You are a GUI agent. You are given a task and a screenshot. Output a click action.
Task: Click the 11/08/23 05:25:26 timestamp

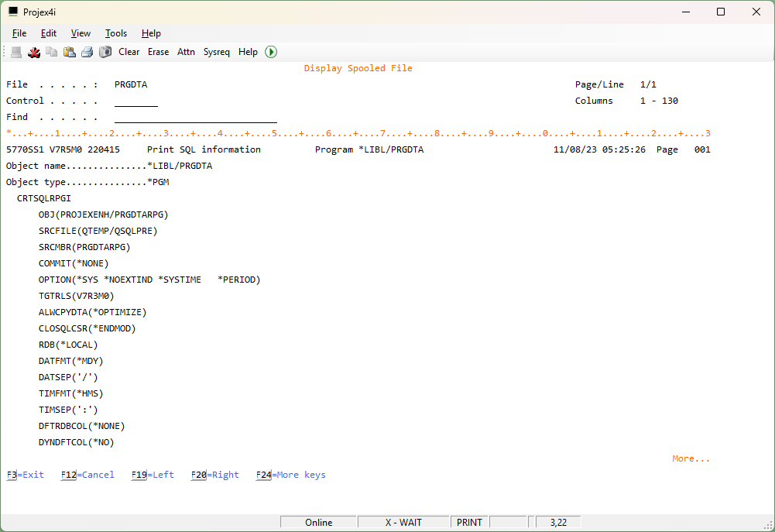(x=599, y=149)
